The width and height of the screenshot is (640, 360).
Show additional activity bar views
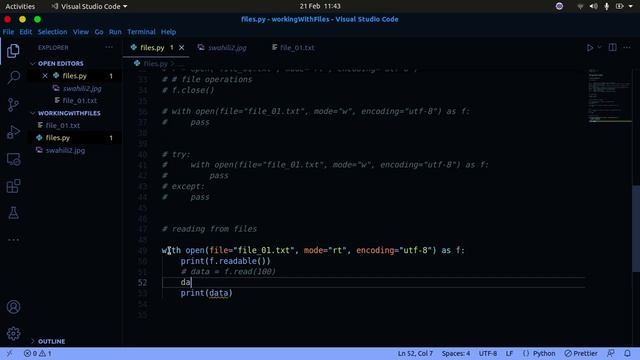pos(13,240)
